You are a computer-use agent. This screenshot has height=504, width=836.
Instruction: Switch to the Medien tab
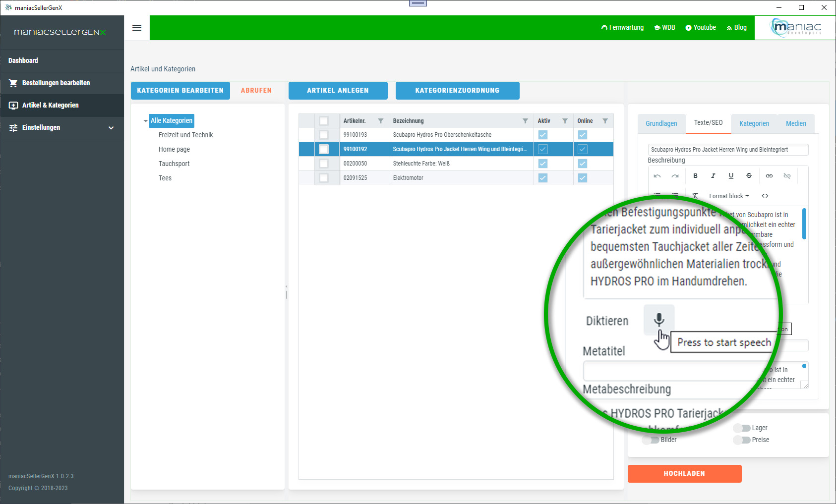click(x=796, y=123)
